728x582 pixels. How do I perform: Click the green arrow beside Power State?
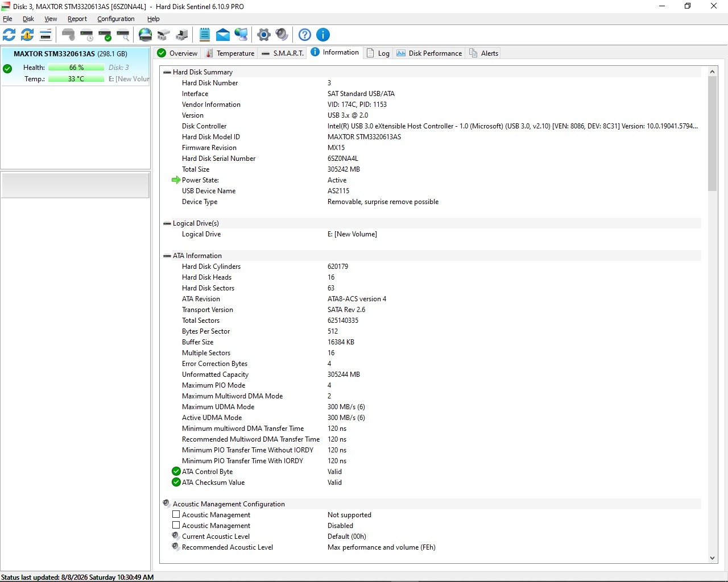176,180
